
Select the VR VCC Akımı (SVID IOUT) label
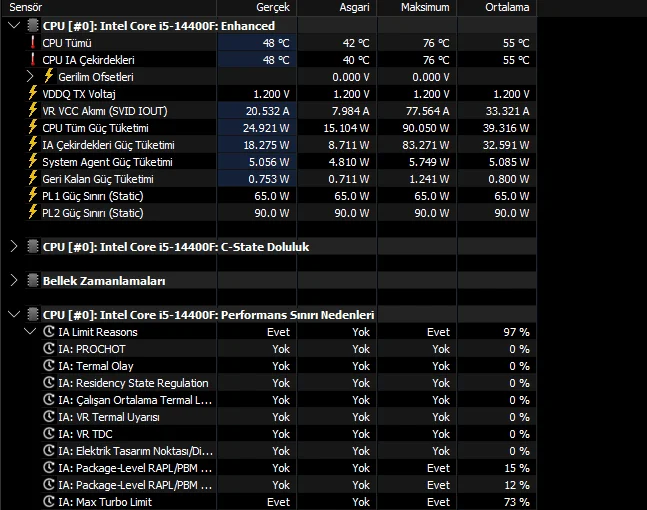105,111
